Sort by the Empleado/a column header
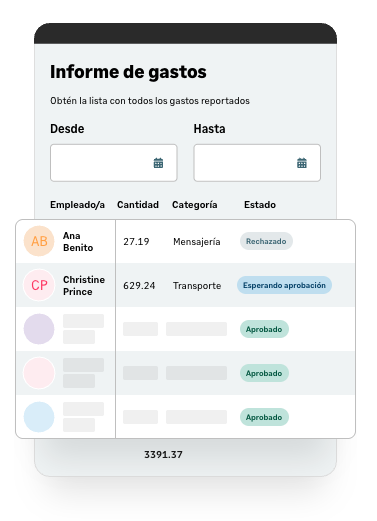 pyautogui.click(x=77, y=205)
